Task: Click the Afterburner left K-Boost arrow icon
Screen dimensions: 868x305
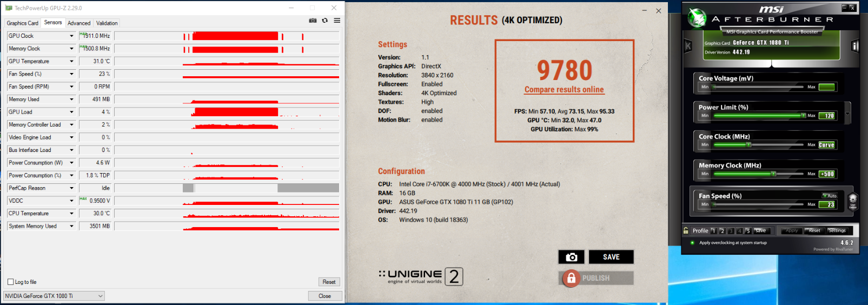Action: [688, 46]
